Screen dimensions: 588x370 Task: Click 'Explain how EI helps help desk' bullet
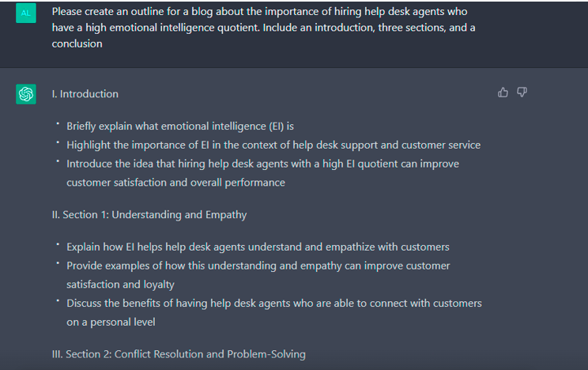(x=258, y=247)
